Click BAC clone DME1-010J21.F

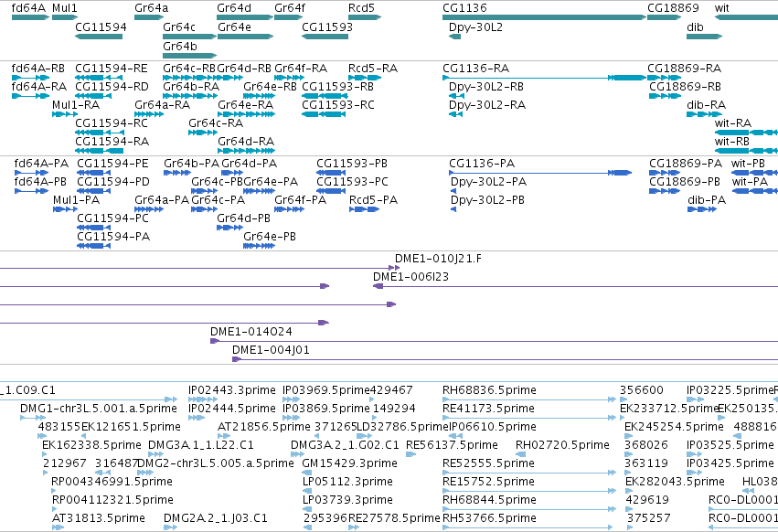[438, 259]
